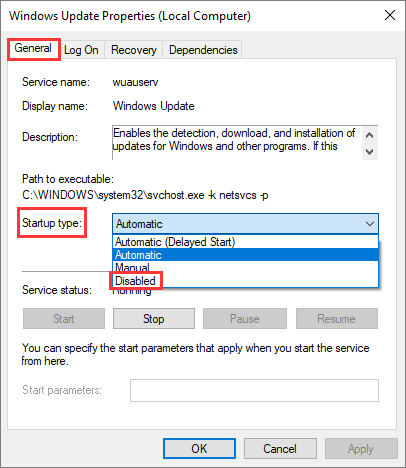This screenshot has width=406, height=468.
Task: Choose Disabled from the startup list
Action: coord(245,281)
